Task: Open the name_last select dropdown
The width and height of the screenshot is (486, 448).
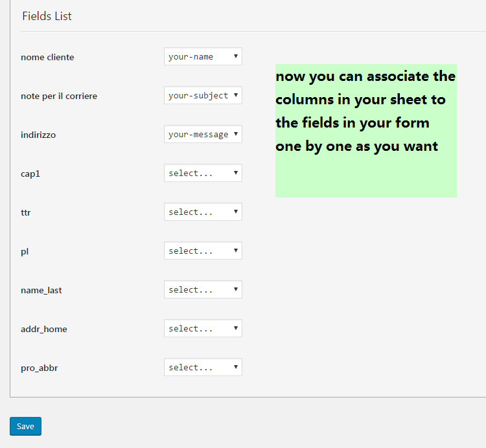Action: [203, 290]
